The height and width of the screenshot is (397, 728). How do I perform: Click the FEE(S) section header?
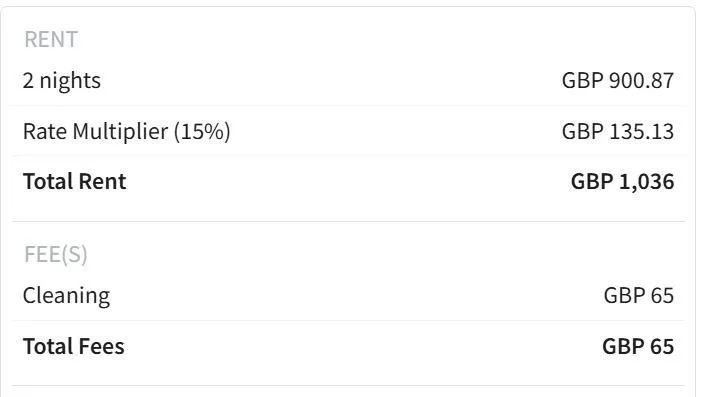(x=56, y=254)
